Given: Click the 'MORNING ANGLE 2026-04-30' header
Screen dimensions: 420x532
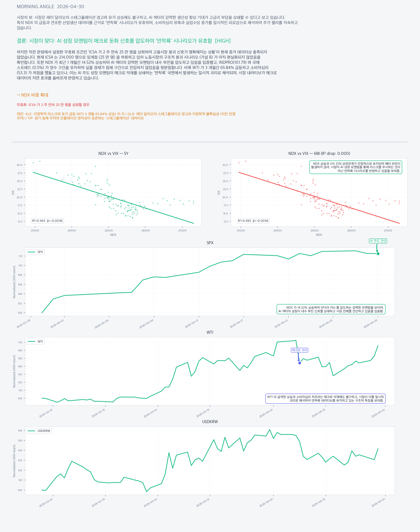Looking at the screenshot, I should click(50, 7).
